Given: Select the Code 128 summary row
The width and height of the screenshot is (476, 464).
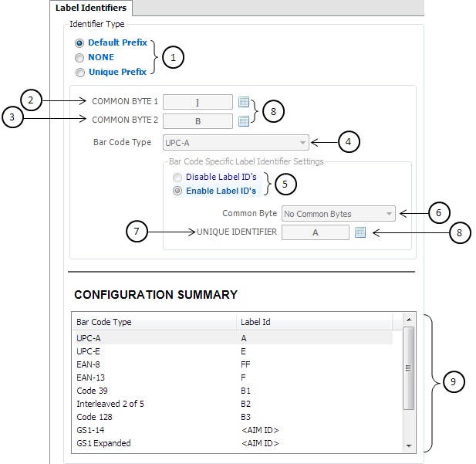Looking at the screenshot, I should click(232, 417).
